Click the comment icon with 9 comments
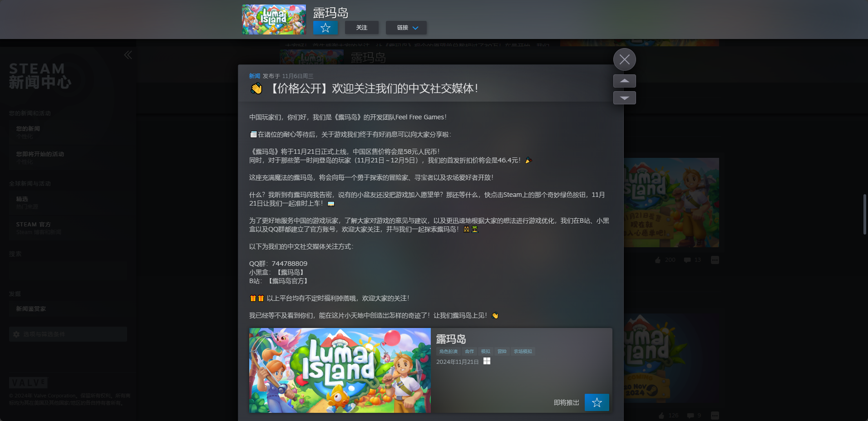This screenshot has height=421, width=868. [x=690, y=416]
